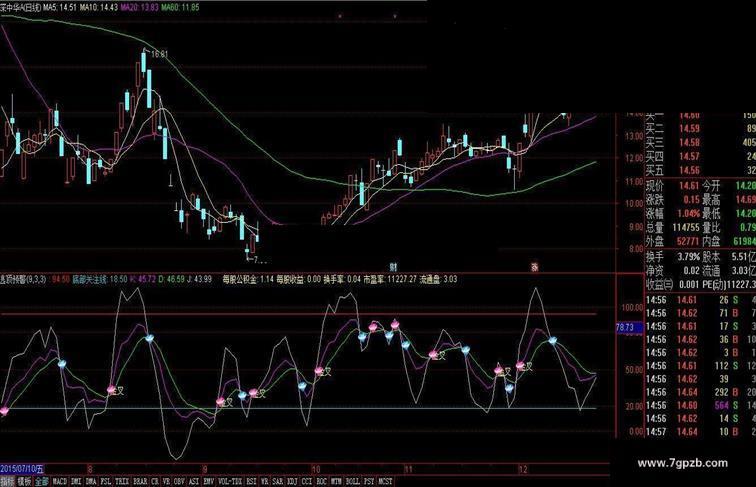Click the K: 45.72 value
Screen dimensions: 756x487
[x=143, y=279]
